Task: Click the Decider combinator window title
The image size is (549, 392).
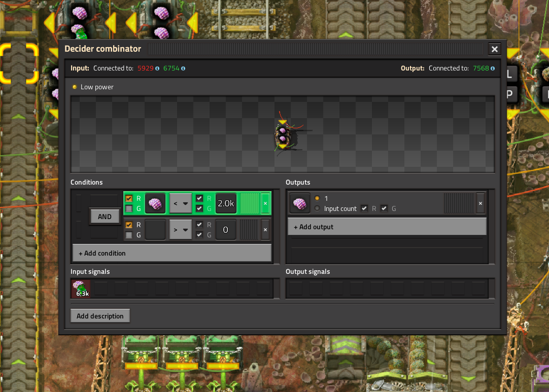Action: 102,49
